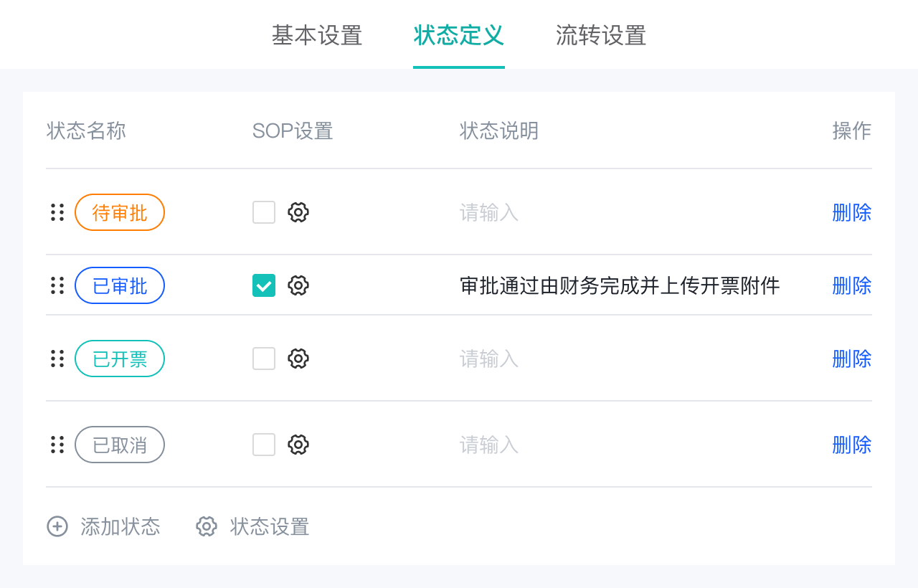Open SOP settings gear for 已取消
Image resolution: width=918 pixels, height=588 pixels.
point(298,445)
